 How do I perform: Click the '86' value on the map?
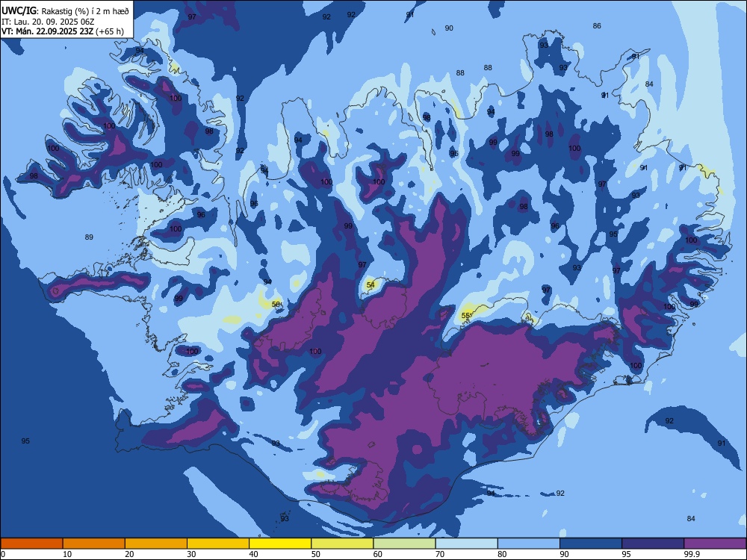coord(597,25)
